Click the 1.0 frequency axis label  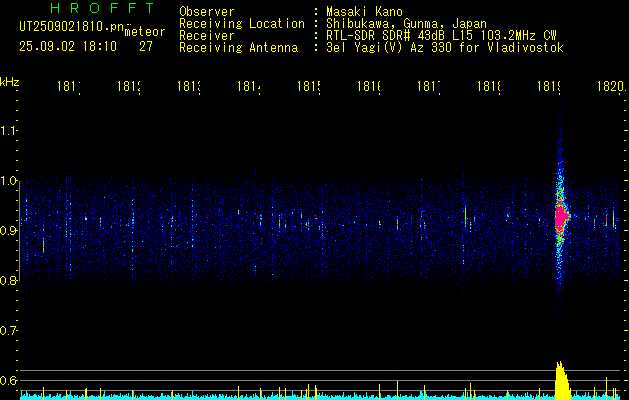(8, 181)
